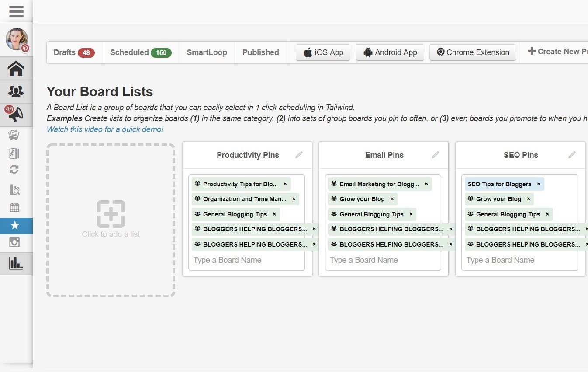Click Create New Pin
Viewport: 588px width, 372px height.
coord(557,52)
